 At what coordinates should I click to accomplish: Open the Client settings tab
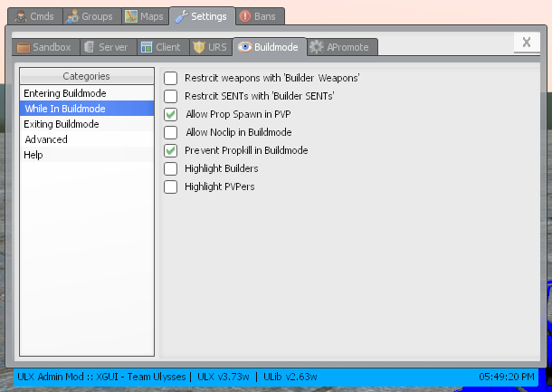[163, 47]
